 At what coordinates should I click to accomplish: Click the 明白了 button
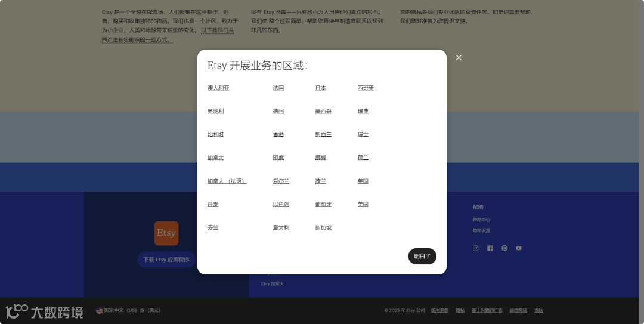[422, 256]
